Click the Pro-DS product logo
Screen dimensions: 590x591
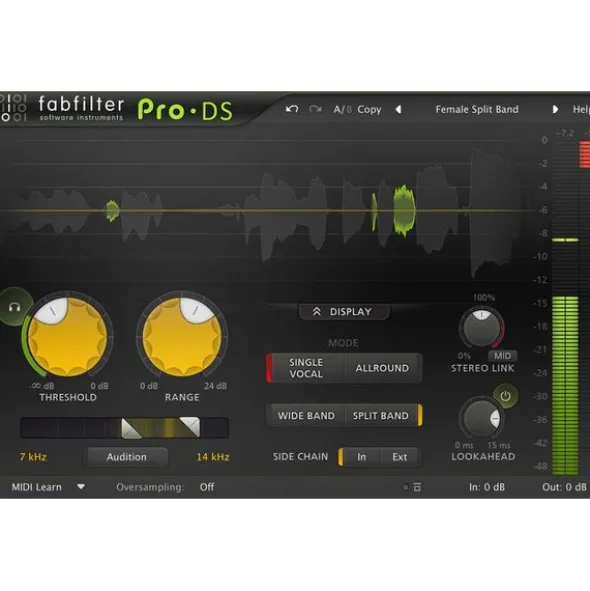tap(185, 110)
